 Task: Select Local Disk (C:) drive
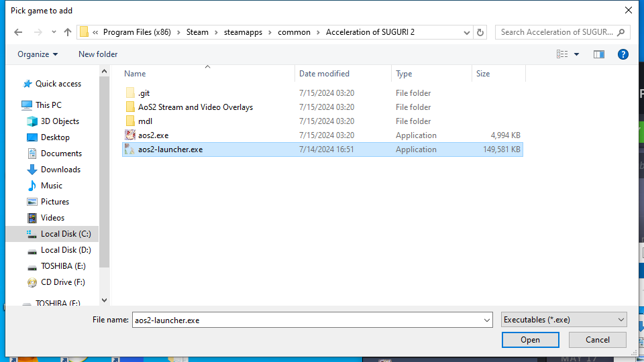[52, 234]
